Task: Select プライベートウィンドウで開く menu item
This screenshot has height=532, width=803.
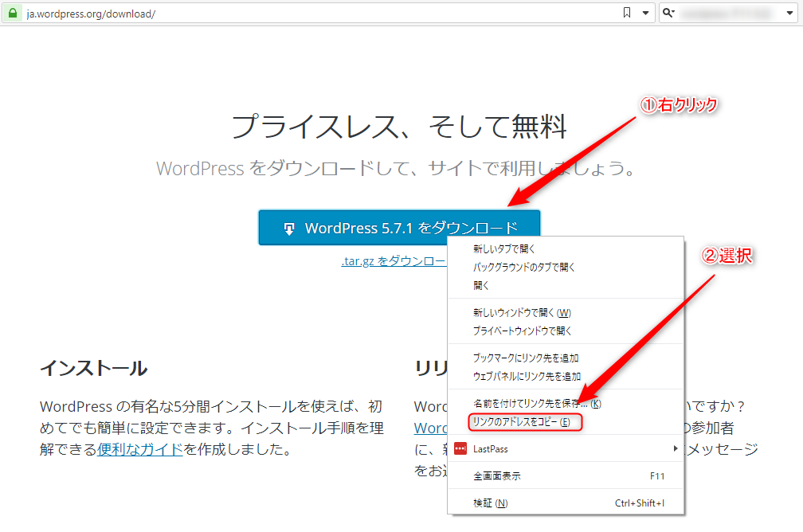Action: [522, 331]
